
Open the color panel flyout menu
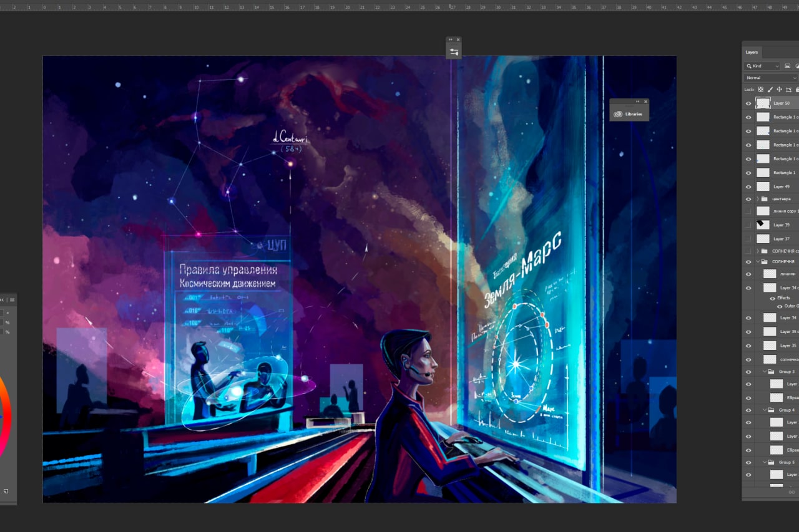(12, 299)
